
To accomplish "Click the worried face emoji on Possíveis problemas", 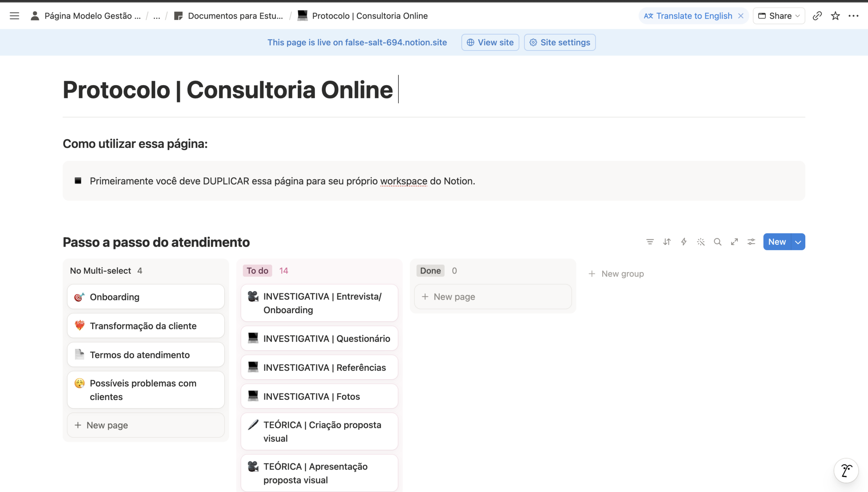I will [x=79, y=383].
